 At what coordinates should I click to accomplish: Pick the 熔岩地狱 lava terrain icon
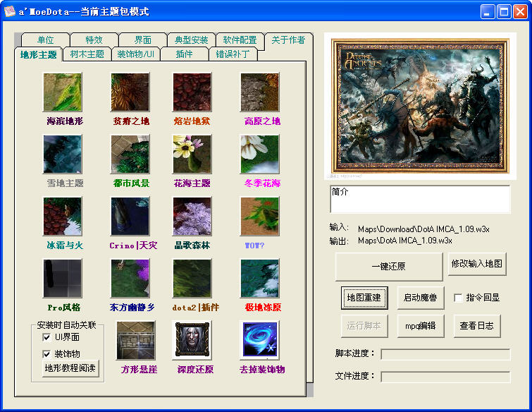point(192,92)
